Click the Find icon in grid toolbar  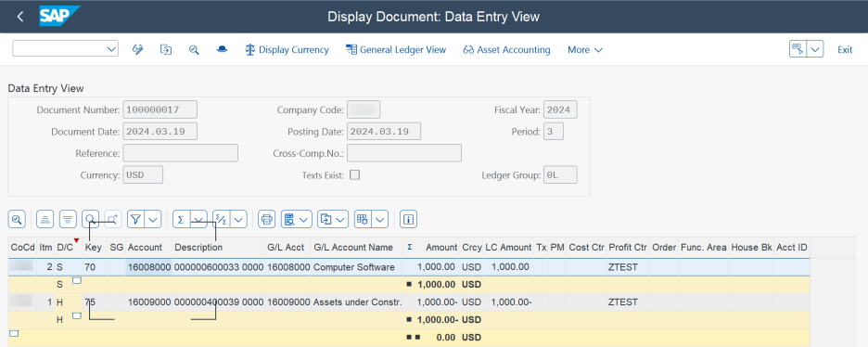(x=91, y=219)
